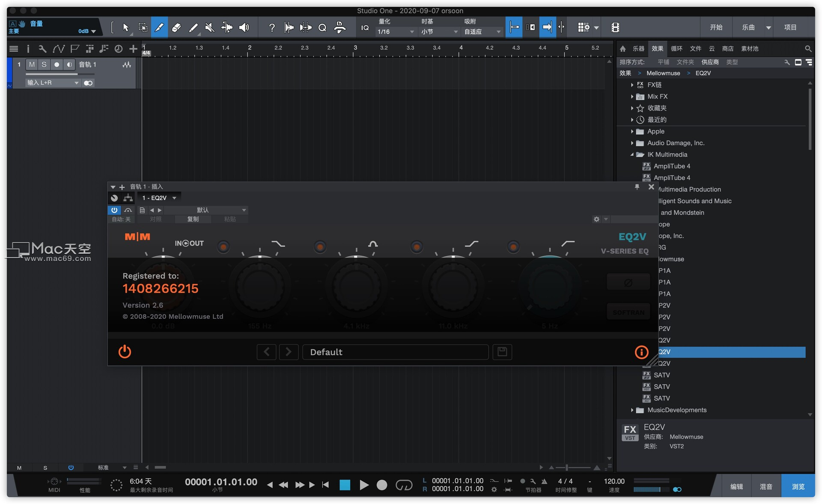Switch to the 循环 browser tab

(676, 49)
